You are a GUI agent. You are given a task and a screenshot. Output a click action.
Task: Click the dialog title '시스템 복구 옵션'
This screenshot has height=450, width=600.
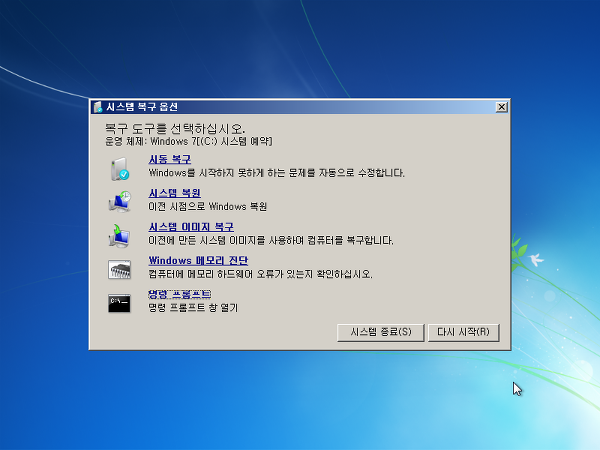[x=142, y=107]
